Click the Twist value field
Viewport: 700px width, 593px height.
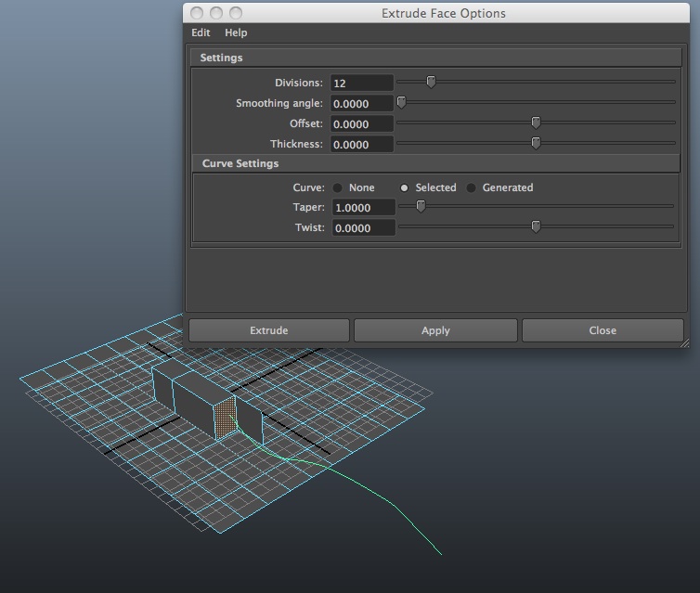click(364, 228)
